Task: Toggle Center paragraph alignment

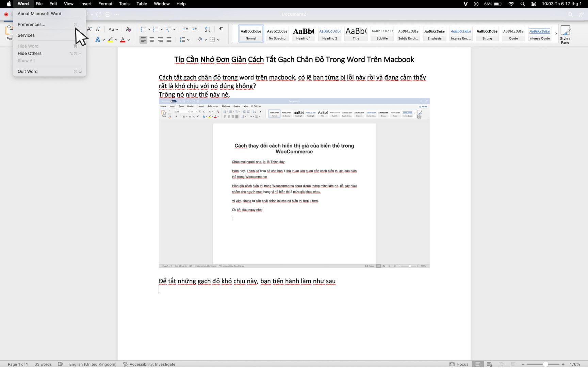Action: [152, 40]
